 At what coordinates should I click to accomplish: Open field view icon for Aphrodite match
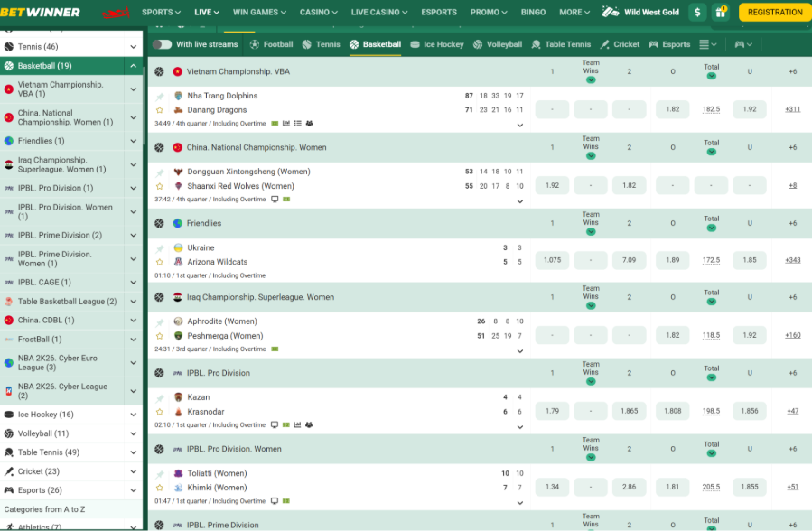275,349
